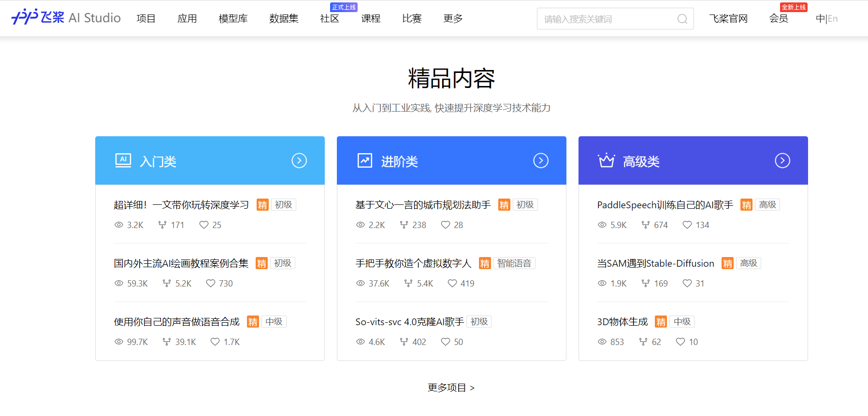Click the arrow circle icon in 进阶类 header
Image resolution: width=868 pixels, height=416 pixels.
pos(541,160)
